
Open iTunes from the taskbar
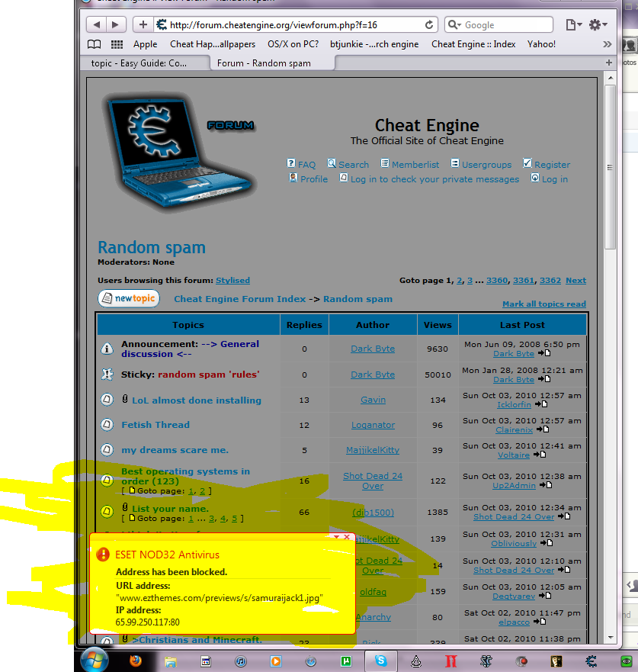point(241,661)
